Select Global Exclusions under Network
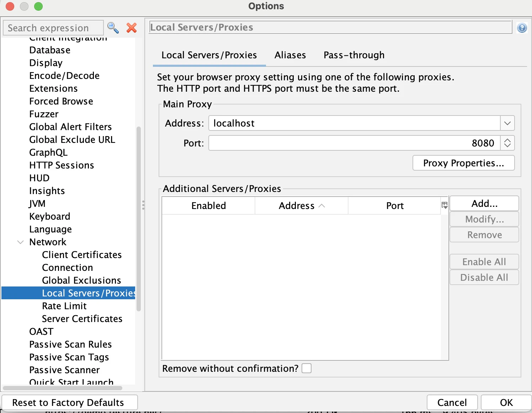The width and height of the screenshot is (532, 413). point(81,280)
